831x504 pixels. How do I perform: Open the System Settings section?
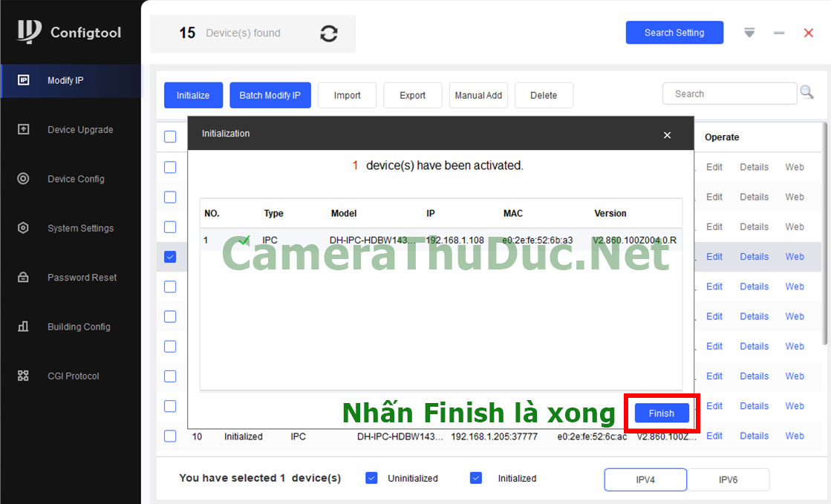click(x=71, y=229)
